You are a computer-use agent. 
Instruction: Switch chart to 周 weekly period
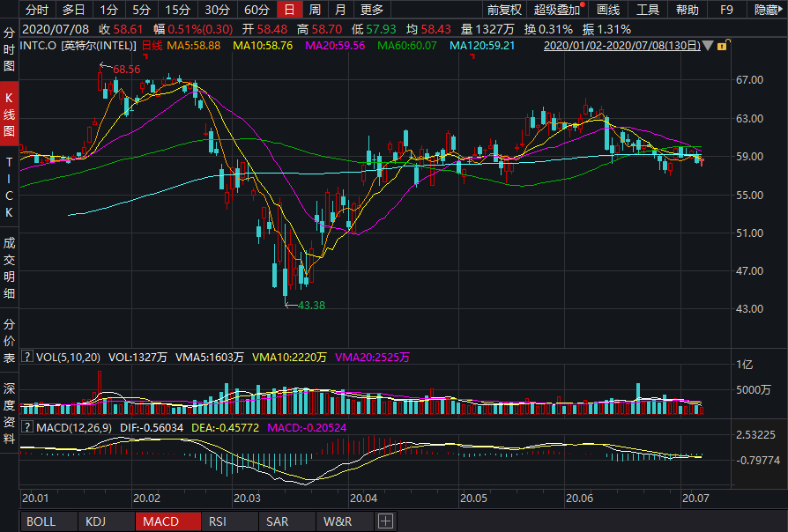pyautogui.click(x=315, y=10)
